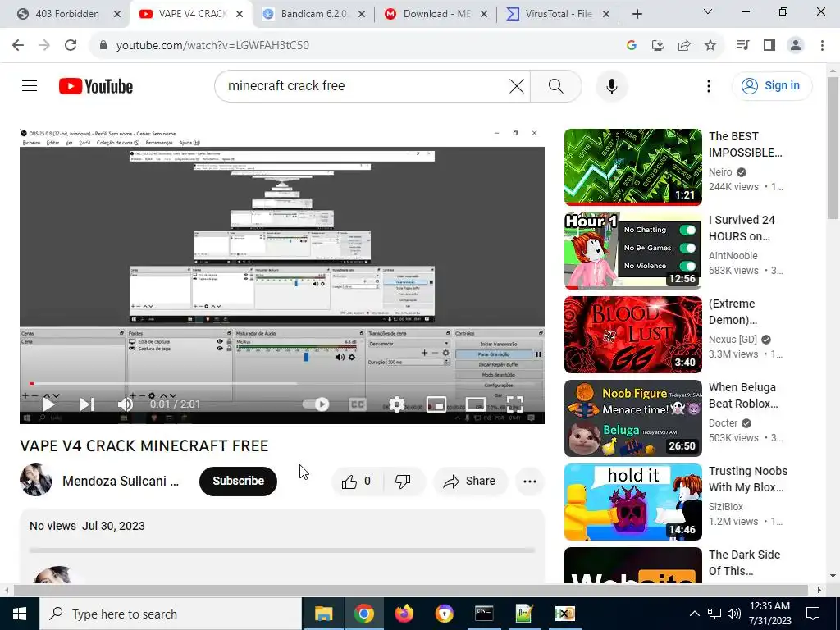
Task: Like the video with thumbs up
Action: pos(358,481)
